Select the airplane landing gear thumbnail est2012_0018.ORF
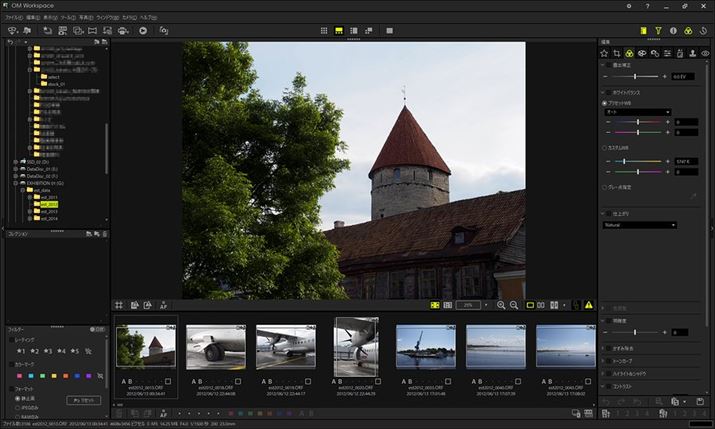 click(216, 346)
